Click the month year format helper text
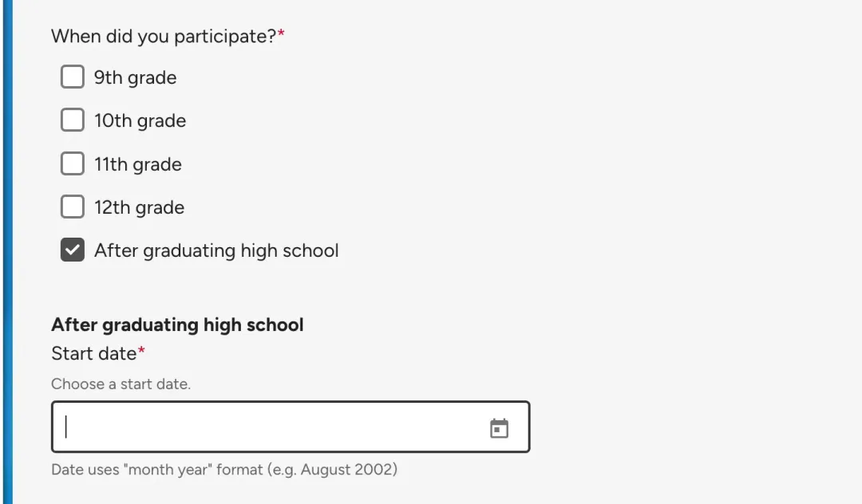 (224, 470)
